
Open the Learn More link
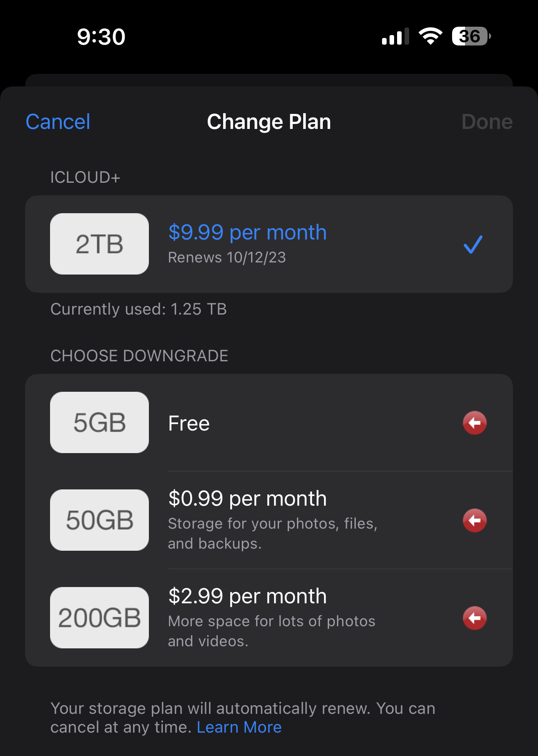[x=239, y=727]
